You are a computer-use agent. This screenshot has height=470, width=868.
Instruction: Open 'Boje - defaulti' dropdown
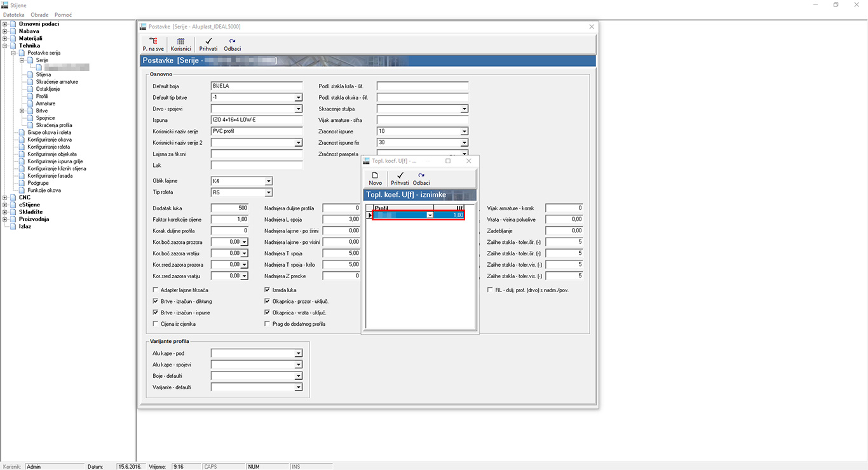[298, 376]
